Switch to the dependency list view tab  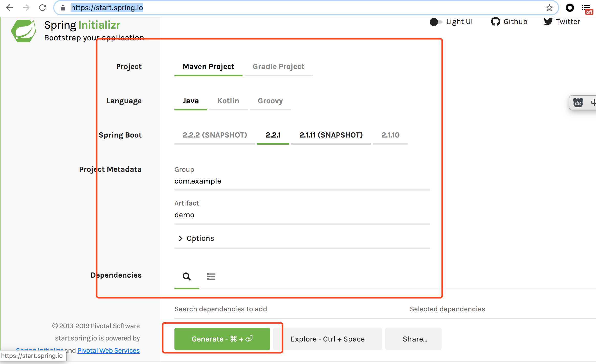[211, 277]
